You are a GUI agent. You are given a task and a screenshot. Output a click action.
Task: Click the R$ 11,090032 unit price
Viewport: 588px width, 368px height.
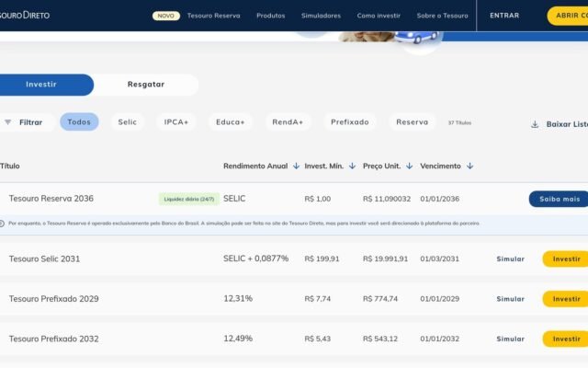click(387, 199)
